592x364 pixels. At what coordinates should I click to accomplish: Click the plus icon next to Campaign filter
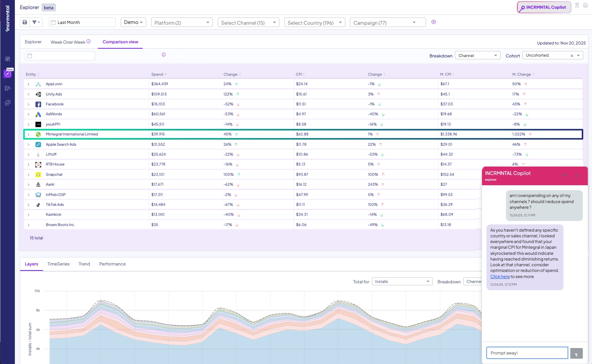(x=434, y=22)
